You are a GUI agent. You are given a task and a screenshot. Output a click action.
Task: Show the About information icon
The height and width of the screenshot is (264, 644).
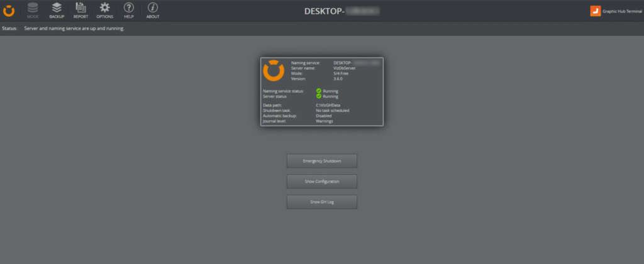152,10
